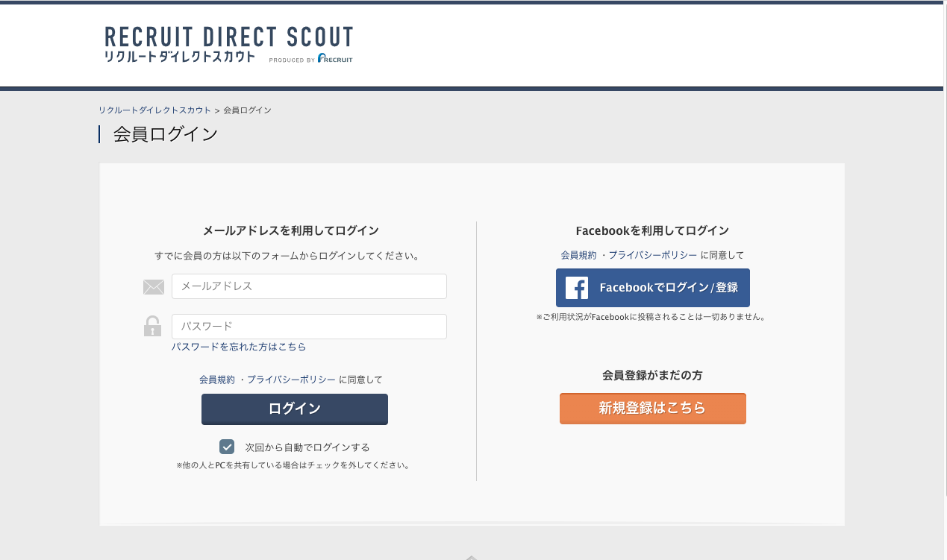Click the up arrow at page bottom
Screen dimensions: 947x560
(472, 556)
